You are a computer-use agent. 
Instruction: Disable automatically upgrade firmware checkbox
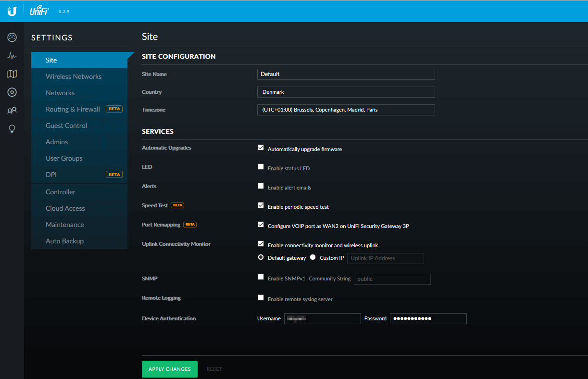[261, 148]
